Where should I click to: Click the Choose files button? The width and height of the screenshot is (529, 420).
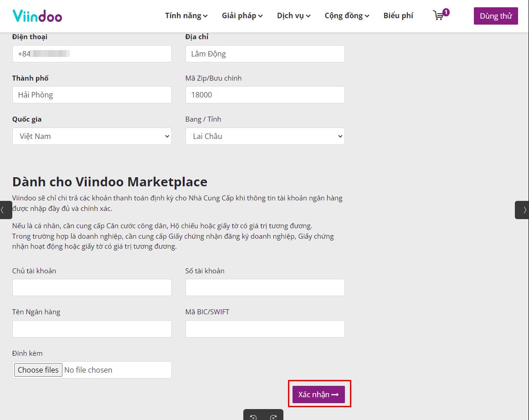point(38,370)
